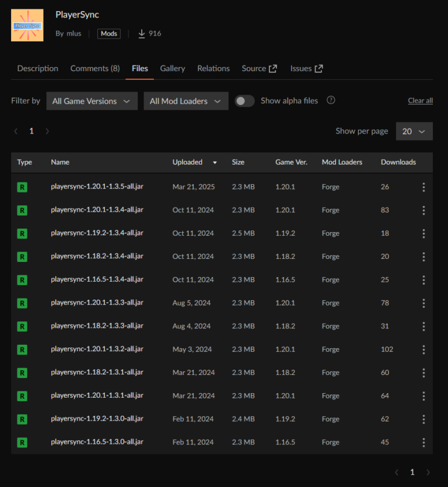This screenshot has width=448, height=487.
Task: Open options menu for playersync-1.18.2-1.3.3-all.jar
Action: (x=423, y=326)
